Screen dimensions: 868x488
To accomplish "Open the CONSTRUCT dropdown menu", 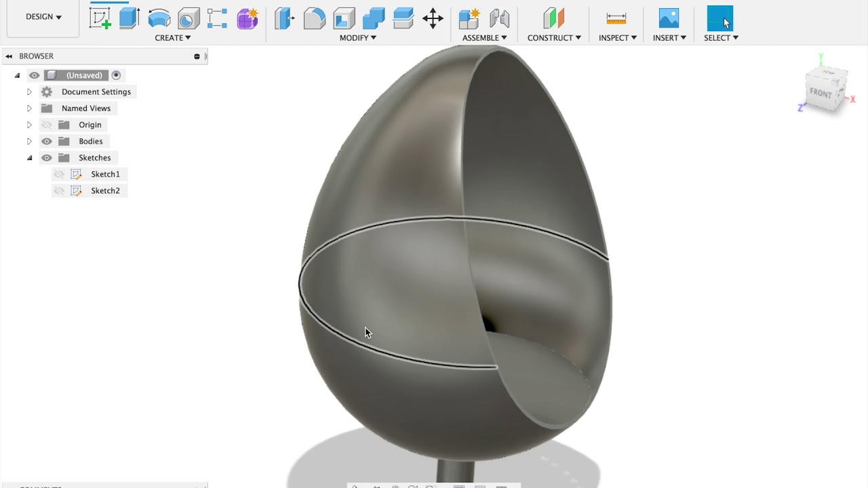I will click(x=554, y=38).
